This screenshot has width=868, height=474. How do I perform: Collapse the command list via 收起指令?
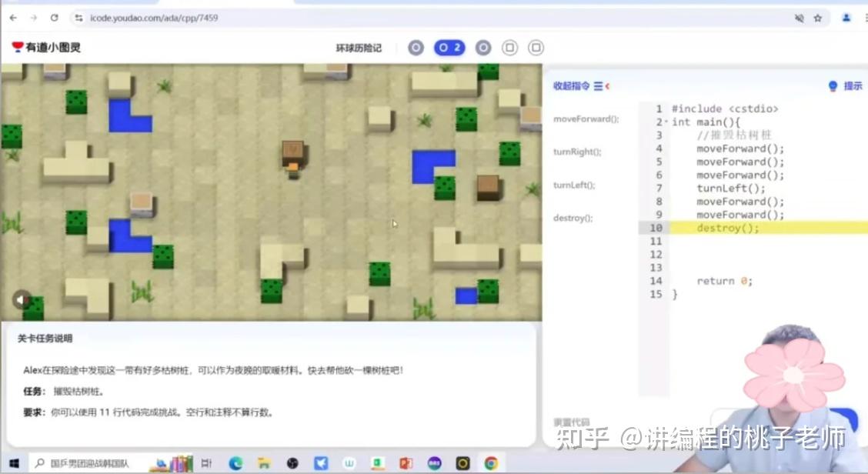581,86
